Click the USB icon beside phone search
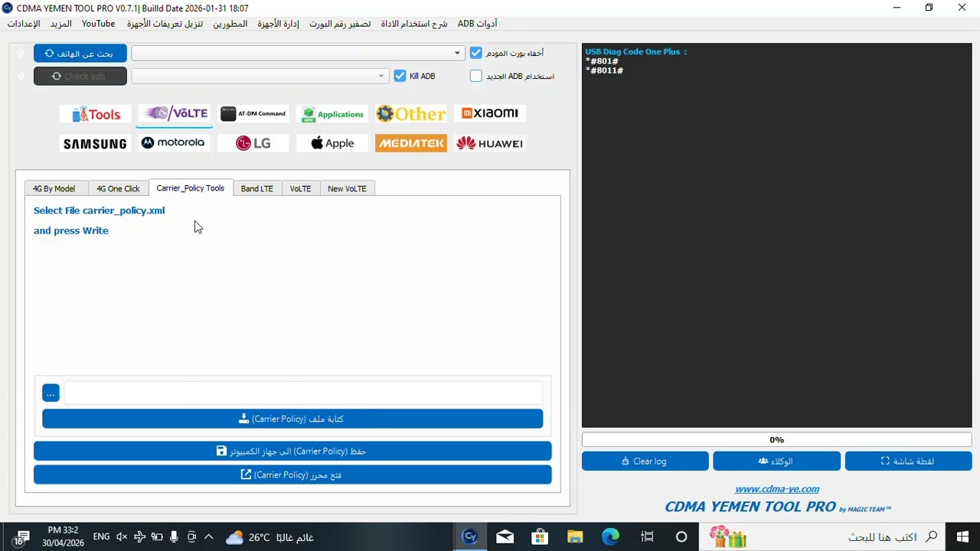980x551 pixels. [x=21, y=54]
